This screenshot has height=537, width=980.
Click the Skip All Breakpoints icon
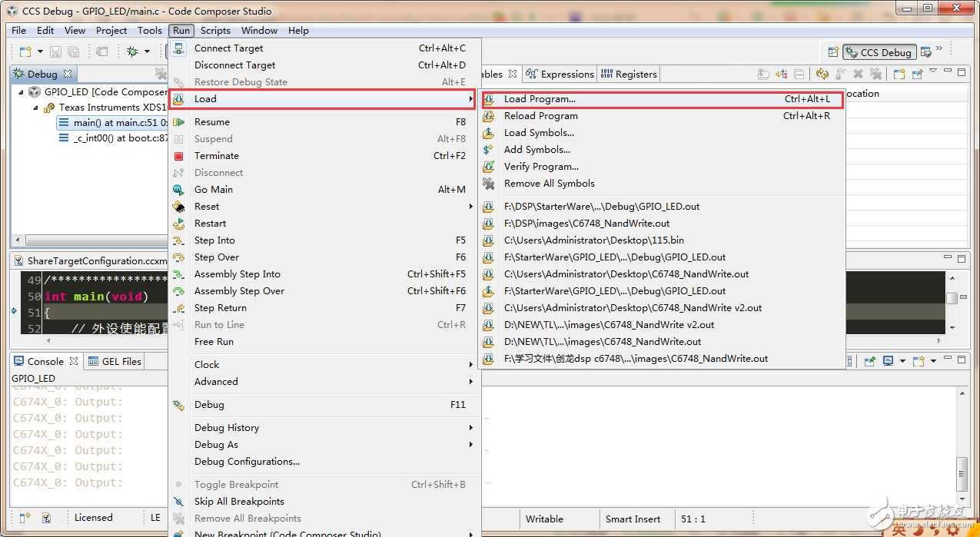coord(179,502)
